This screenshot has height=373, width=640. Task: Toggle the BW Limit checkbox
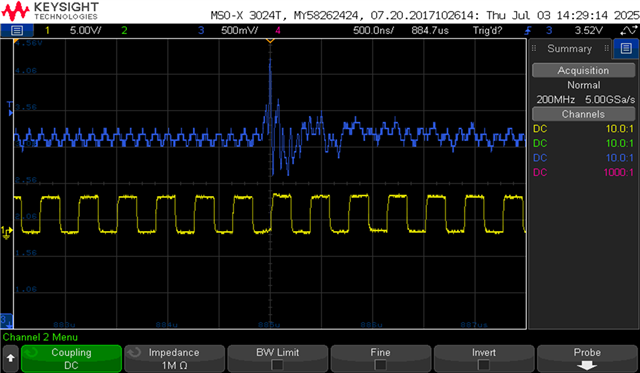[x=277, y=364]
